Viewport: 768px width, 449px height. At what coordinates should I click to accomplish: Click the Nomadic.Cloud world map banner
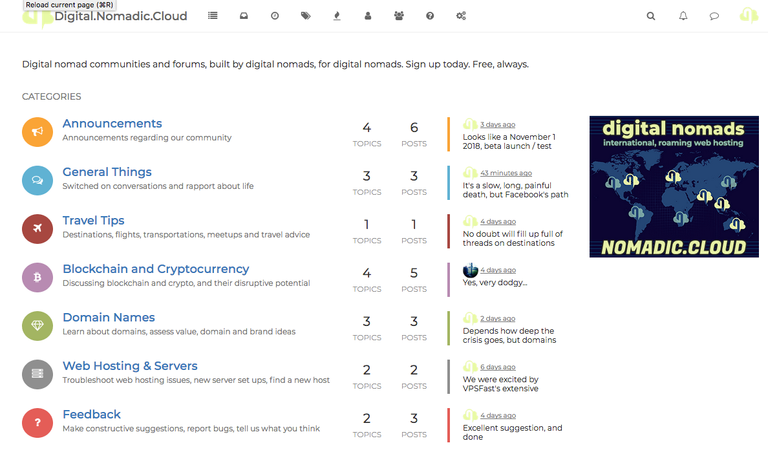[x=674, y=187]
